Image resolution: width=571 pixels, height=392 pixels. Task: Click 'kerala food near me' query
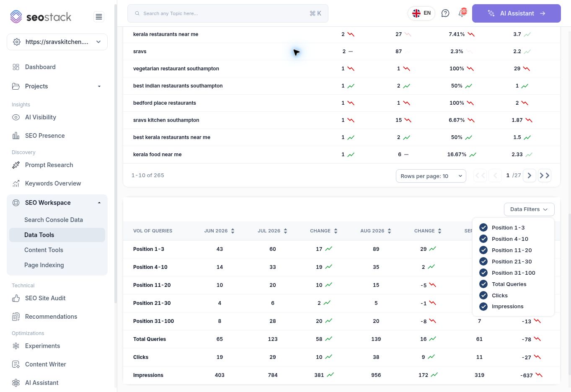coord(158,155)
